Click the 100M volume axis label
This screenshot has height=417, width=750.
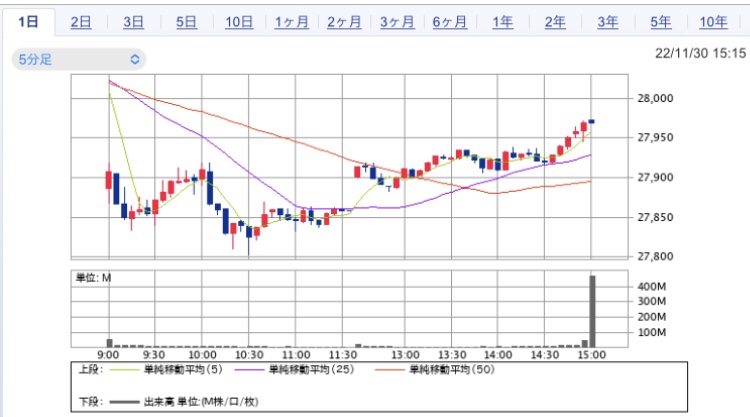tap(651, 332)
